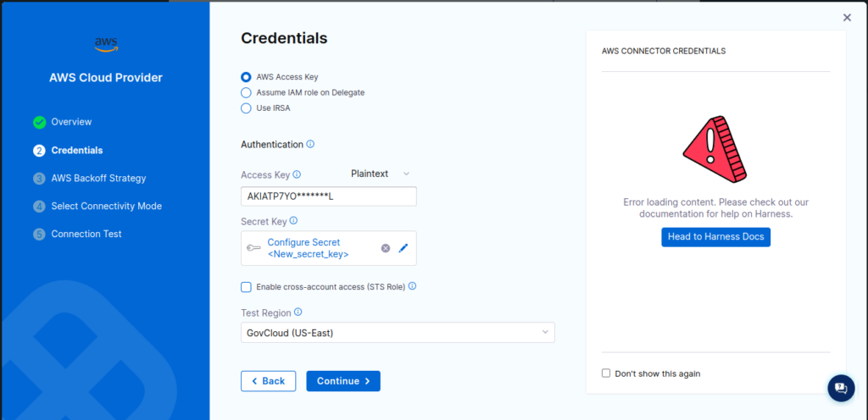The height and width of the screenshot is (420, 868).
Task: Click the Head to Harness Docs button
Action: [x=715, y=237]
